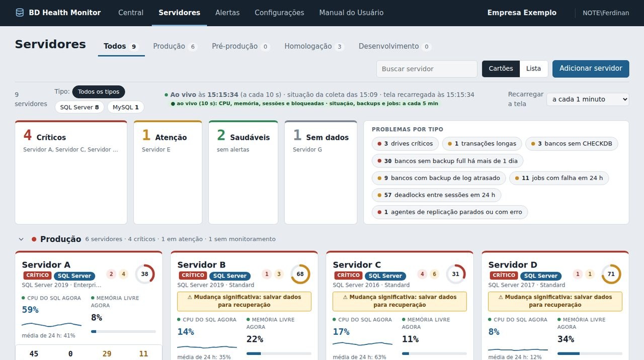The width and height of the screenshot is (644, 360).
Task: Open Servidor D health score ring 71
Action: [611, 274]
